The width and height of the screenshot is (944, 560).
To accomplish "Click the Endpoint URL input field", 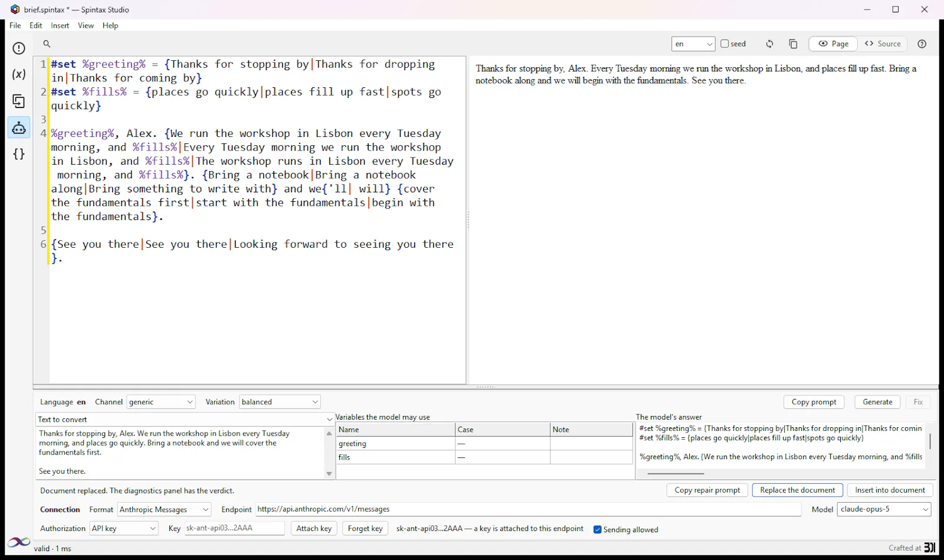I will pos(529,509).
